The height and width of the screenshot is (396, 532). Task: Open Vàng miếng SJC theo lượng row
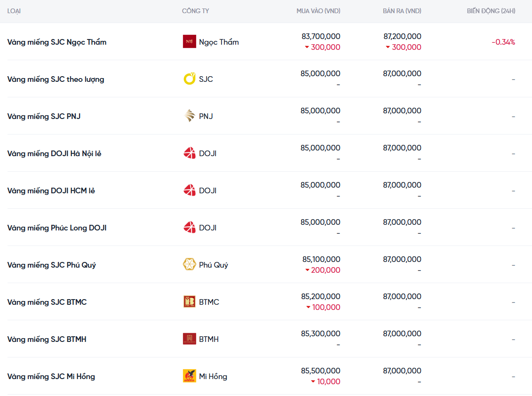[x=56, y=79]
